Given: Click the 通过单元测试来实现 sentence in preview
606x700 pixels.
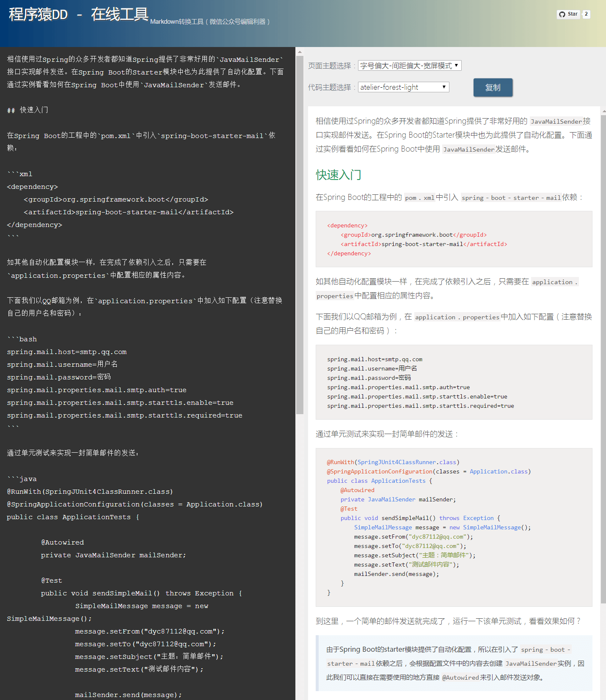Looking at the screenshot, I should pos(387,434).
